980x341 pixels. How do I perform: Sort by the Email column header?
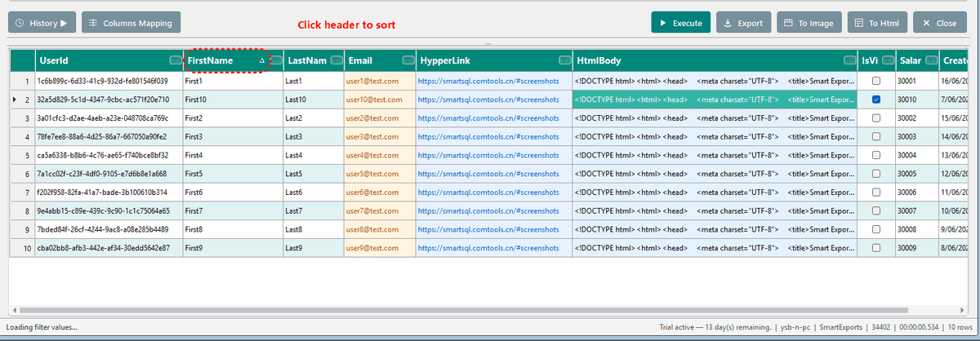[x=379, y=60]
